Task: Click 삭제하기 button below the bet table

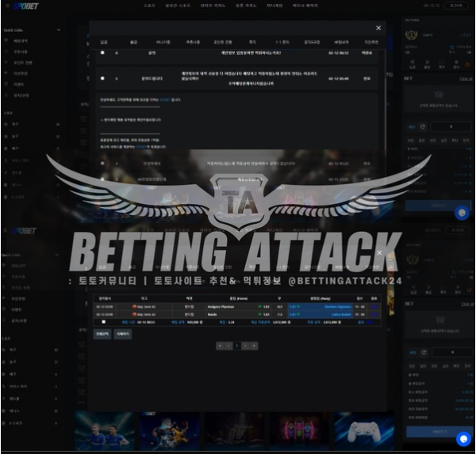Action: coord(123,333)
